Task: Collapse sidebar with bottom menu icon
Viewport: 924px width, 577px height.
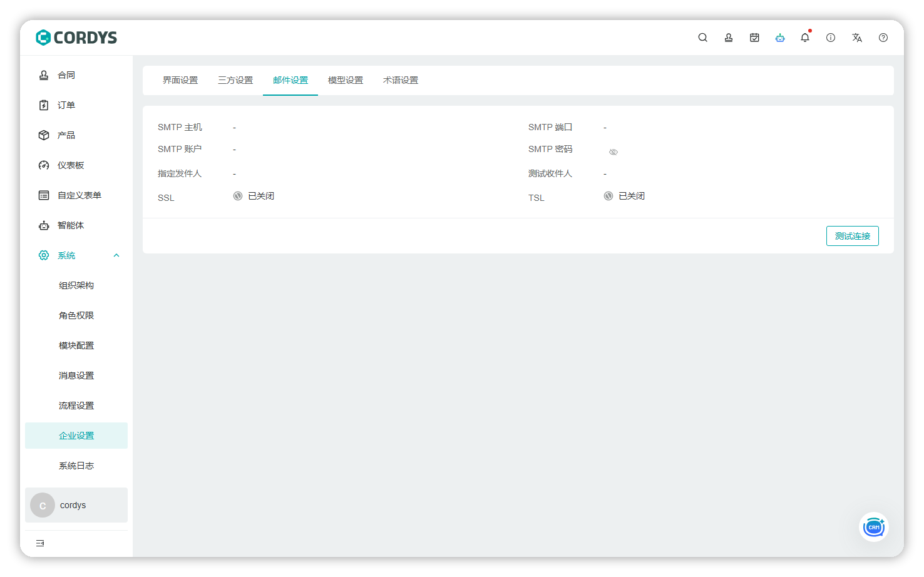Action: click(x=40, y=543)
